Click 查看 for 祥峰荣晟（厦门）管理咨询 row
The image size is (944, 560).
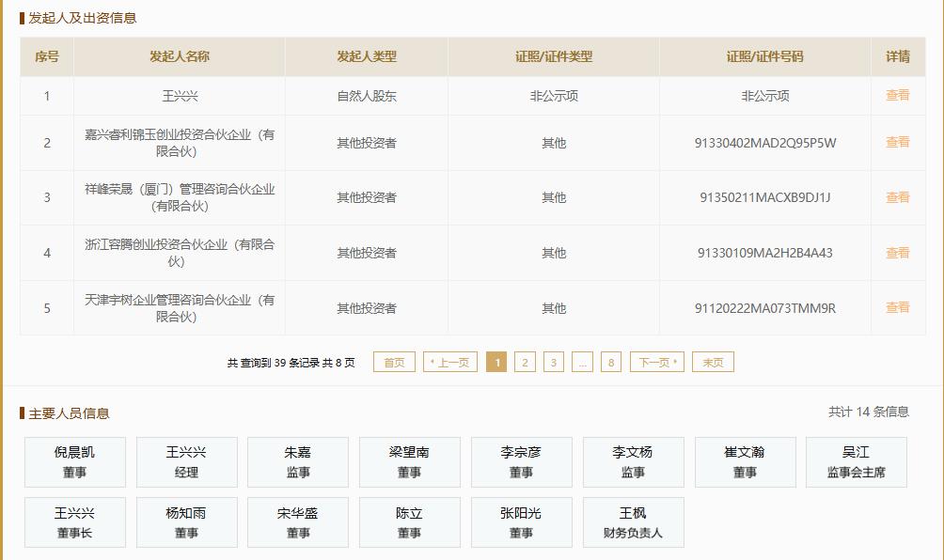point(897,197)
